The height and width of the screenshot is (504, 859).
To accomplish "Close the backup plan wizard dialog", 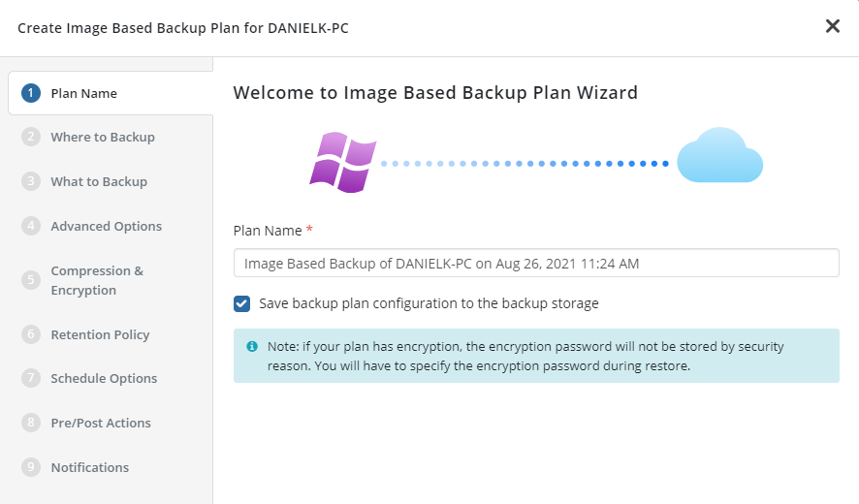I will coord(832,27).
